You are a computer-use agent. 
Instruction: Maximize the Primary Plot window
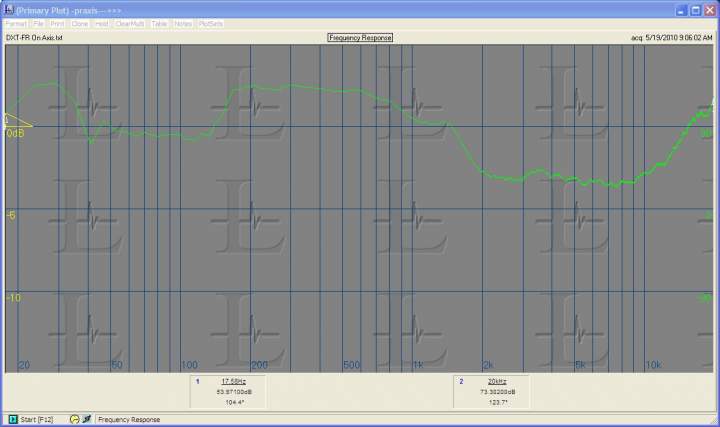pos(696,11)
